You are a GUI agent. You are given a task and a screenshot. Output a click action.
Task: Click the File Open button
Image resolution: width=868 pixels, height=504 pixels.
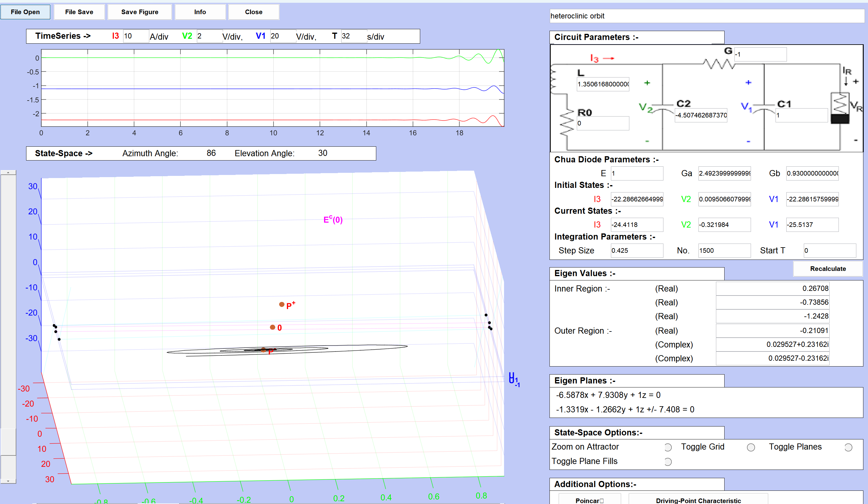[x=25, y=12]
